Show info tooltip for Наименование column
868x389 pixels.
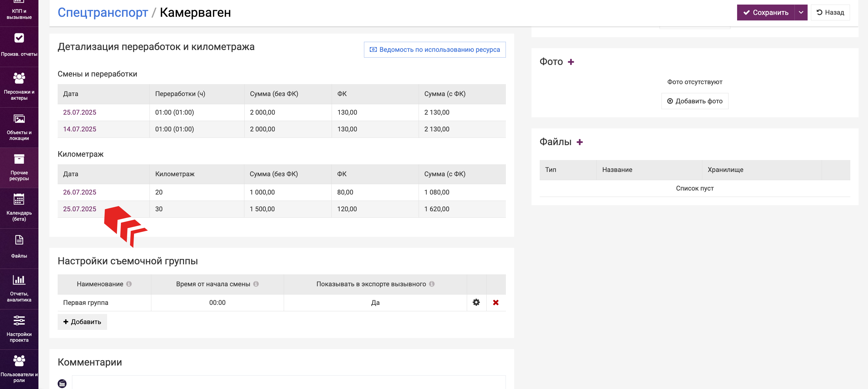(129, 284)
